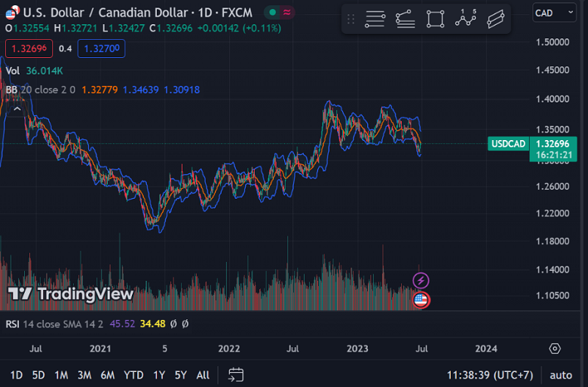588x387 pixels.
Task: Click the US flag economic event
Action: pos(421,300)
